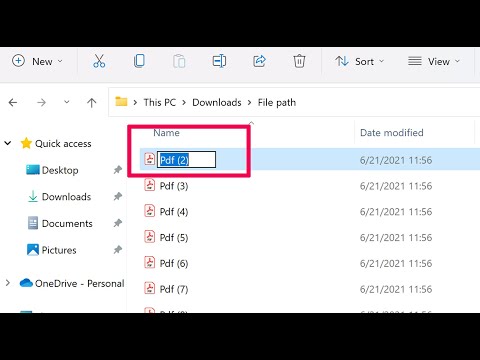Go back with the Back arrow

pyautogui.click(x=13, y=102)
